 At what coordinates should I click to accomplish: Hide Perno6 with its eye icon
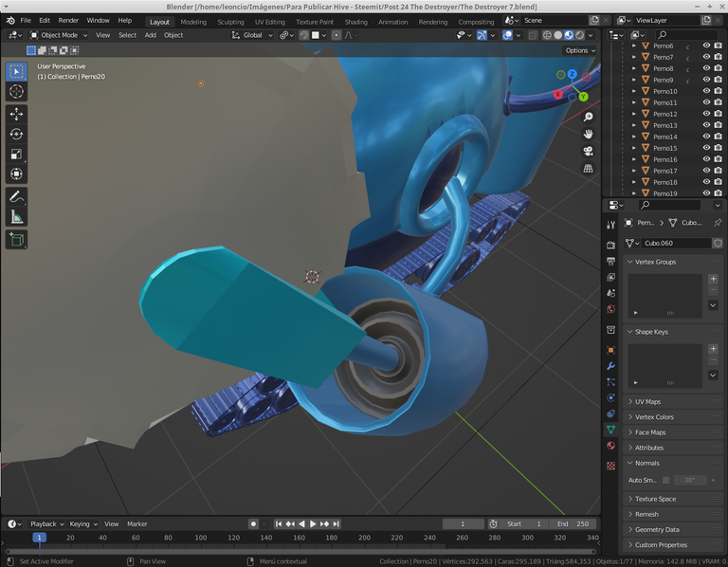(x=706, y=46)
